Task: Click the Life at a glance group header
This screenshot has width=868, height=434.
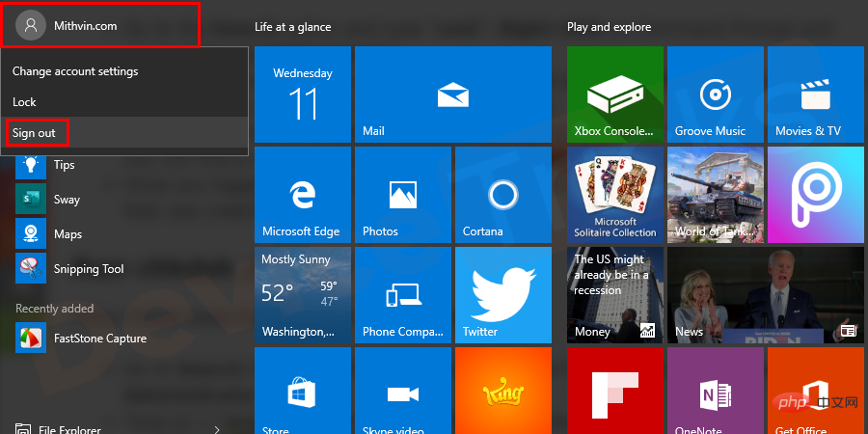Action: coord(293,27)
